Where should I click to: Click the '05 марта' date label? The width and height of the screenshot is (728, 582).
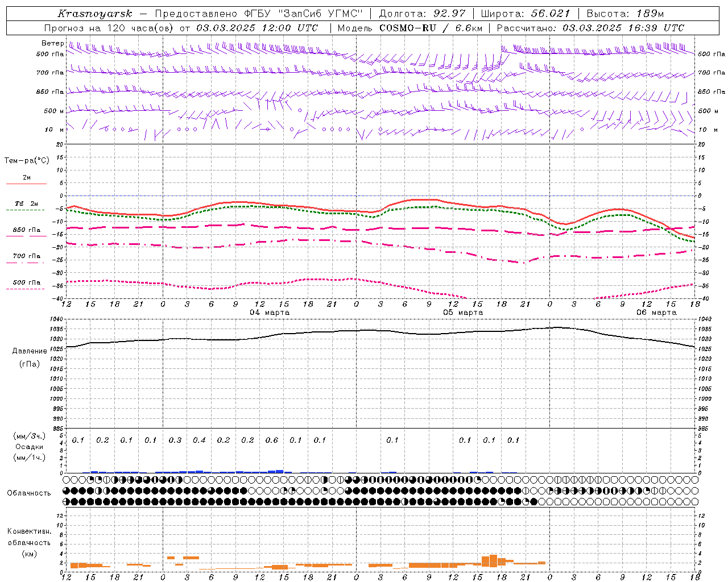pyautogui.click(x=463, y=313)
